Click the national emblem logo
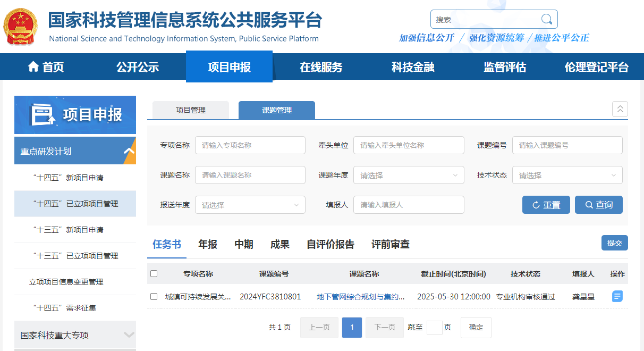The width and height of the screenshot is (644, 351). tap(21, 26)
